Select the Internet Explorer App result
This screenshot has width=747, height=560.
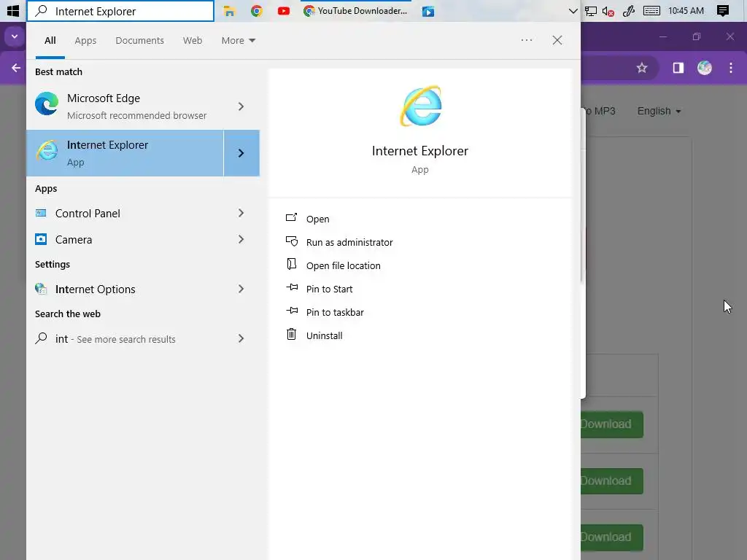coord(125,153)
